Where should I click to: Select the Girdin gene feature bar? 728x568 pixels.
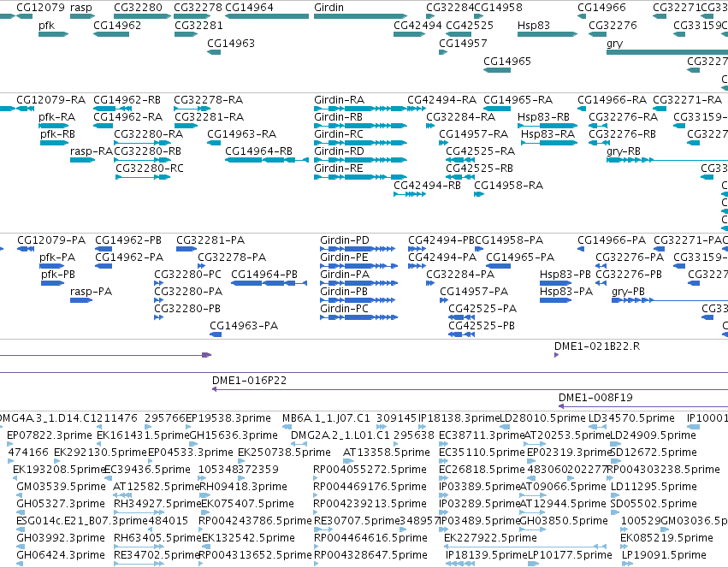click(361, 16)
